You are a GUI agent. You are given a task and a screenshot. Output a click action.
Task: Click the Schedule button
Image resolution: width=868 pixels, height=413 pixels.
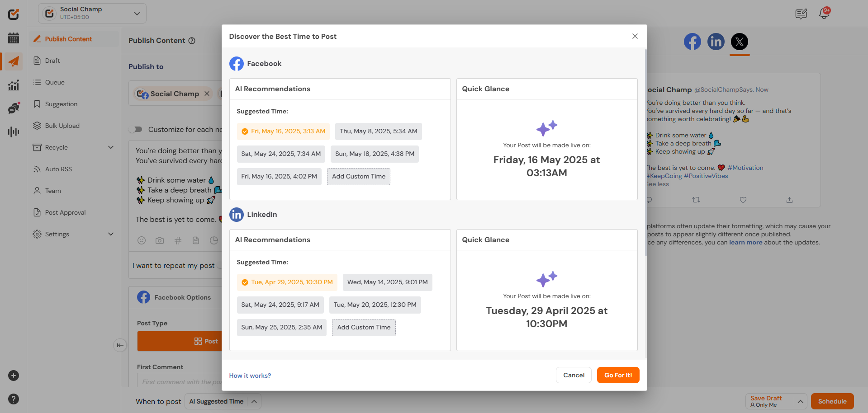832,401
